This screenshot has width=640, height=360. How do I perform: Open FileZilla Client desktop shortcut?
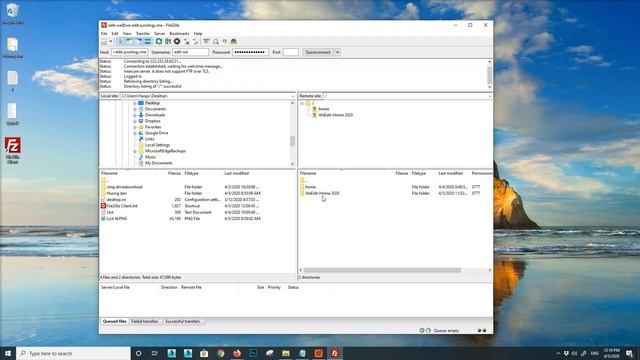[13, 150]
